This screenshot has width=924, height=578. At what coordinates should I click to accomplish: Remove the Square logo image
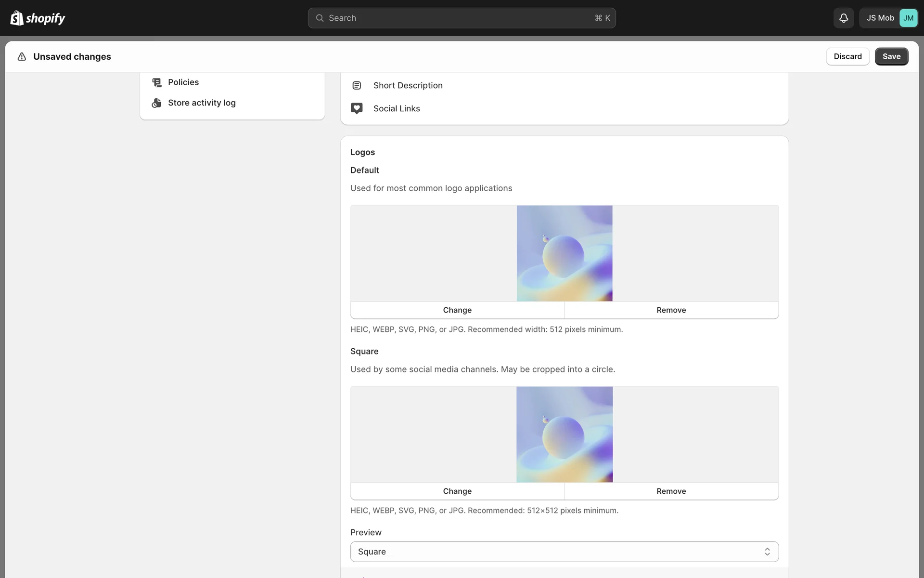pos(671,491)
